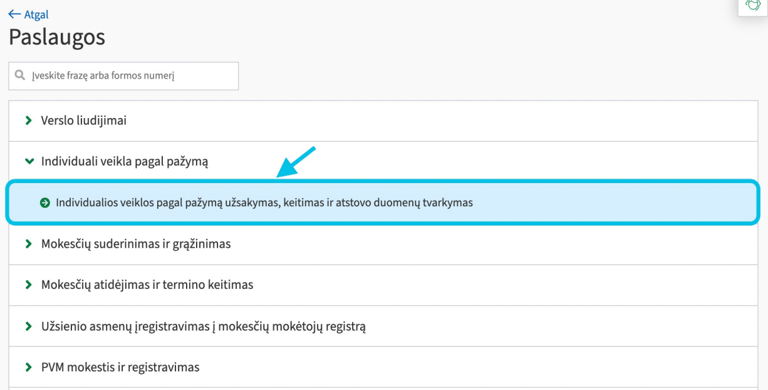Expand the PVM mokestis ir registravimas chevron
This screenshot has width=768, height=390.
(x=28, y=367)
